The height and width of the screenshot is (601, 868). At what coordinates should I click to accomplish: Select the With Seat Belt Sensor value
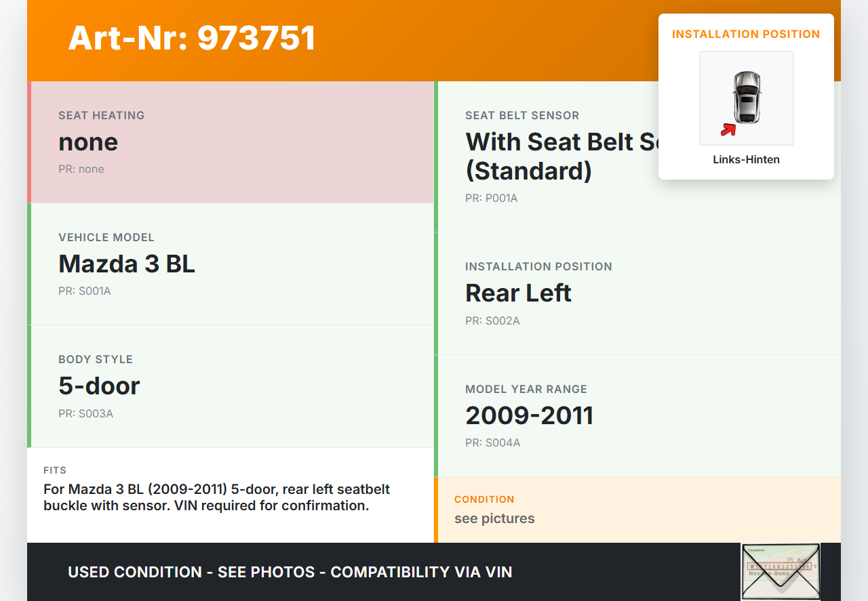(560, 156)
